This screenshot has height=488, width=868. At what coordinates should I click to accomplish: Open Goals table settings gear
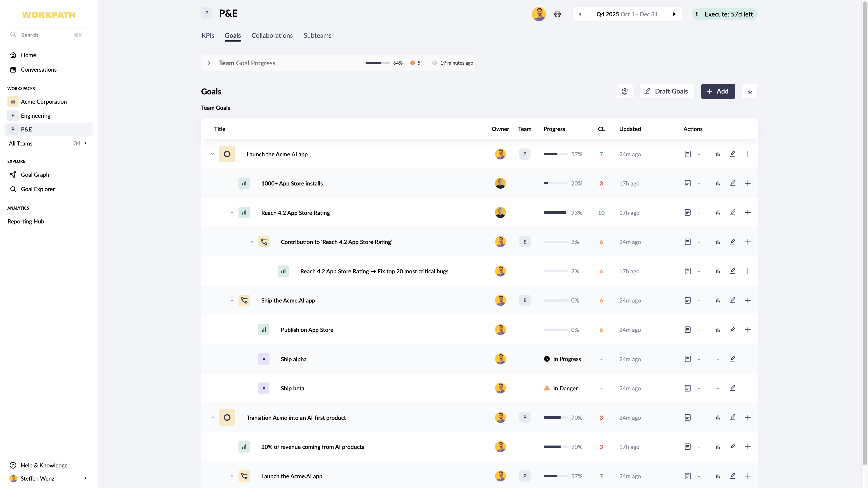625,91
